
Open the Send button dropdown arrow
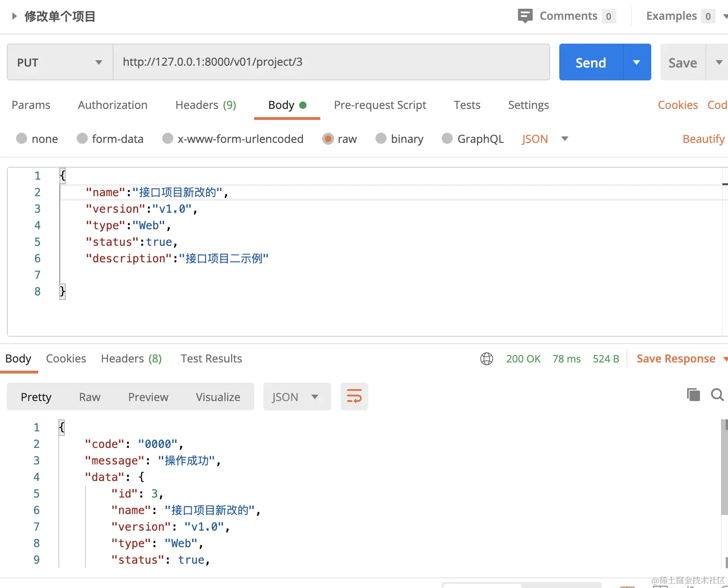pyautogui.click(x=637, y=62)
